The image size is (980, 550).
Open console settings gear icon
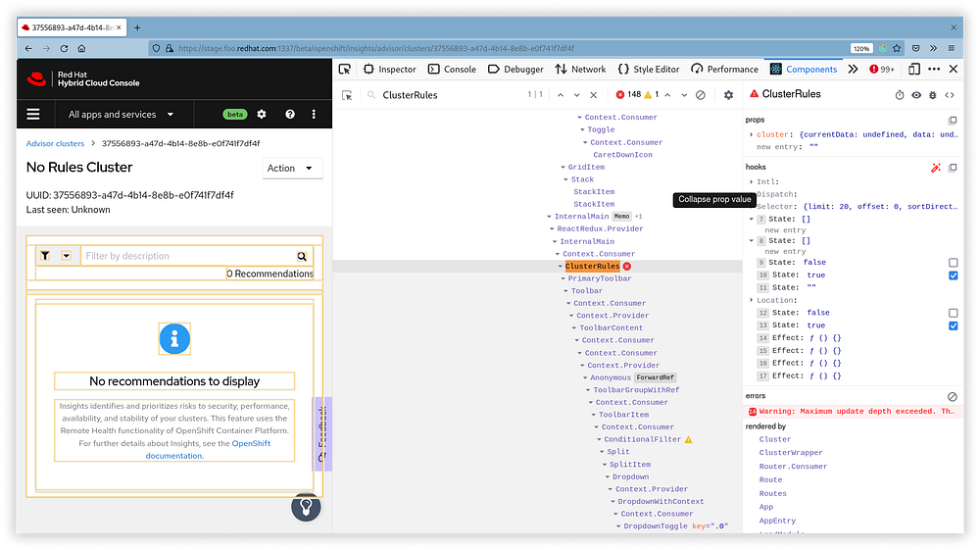262,114
